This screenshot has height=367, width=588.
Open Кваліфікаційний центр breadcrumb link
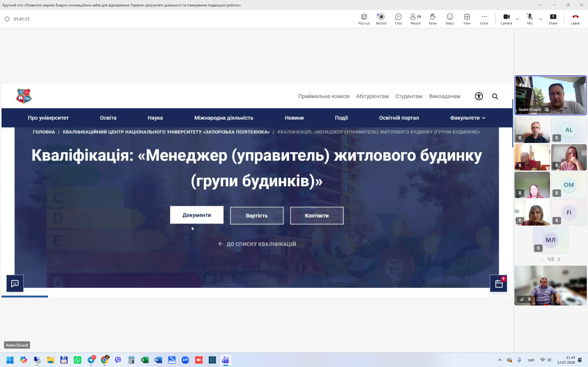point(166,132)
